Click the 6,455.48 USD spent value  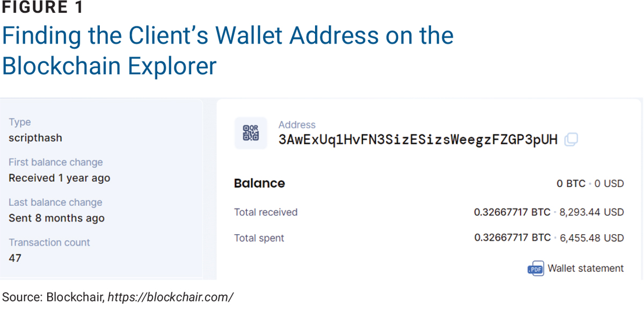pos(591,238)
